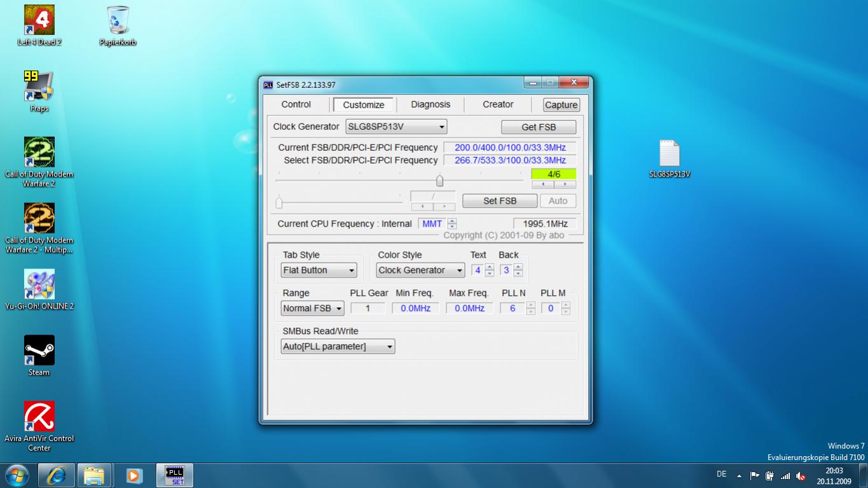This screenshot has height=488, width=868.
Task: Select the Yu-Gi-Oh! ONLINE 2 icon
Action: click(x=39, y=289)
